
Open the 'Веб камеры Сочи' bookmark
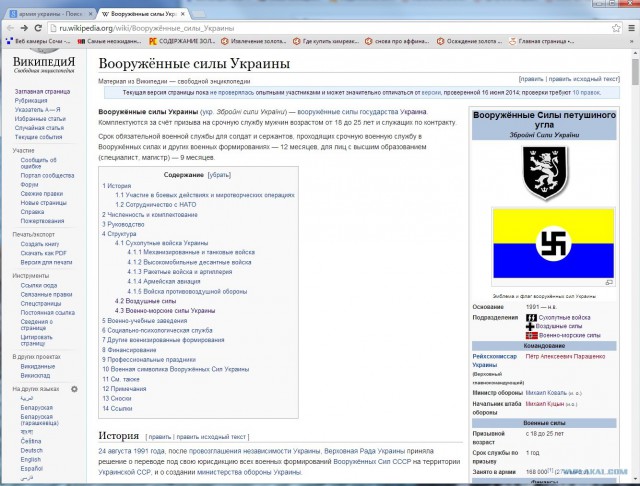pos(38,41)
